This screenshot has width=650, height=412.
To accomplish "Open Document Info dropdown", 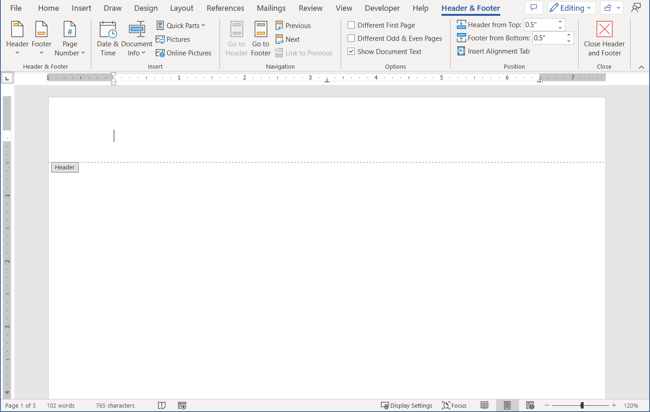I will point(136,38).
